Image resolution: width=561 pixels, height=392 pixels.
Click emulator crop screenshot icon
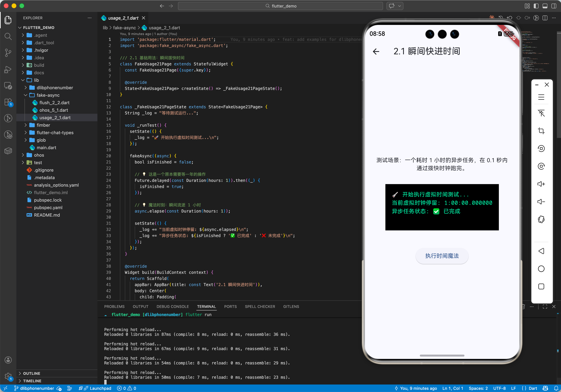tap(541, 131)
